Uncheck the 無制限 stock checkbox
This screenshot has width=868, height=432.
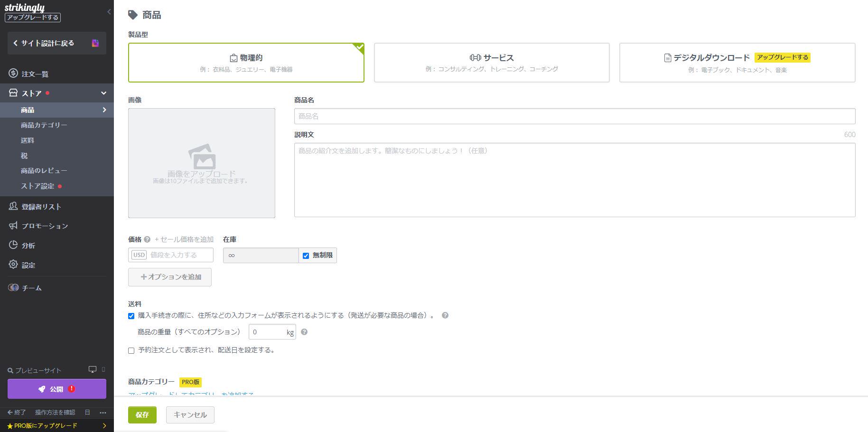[306, 256]
